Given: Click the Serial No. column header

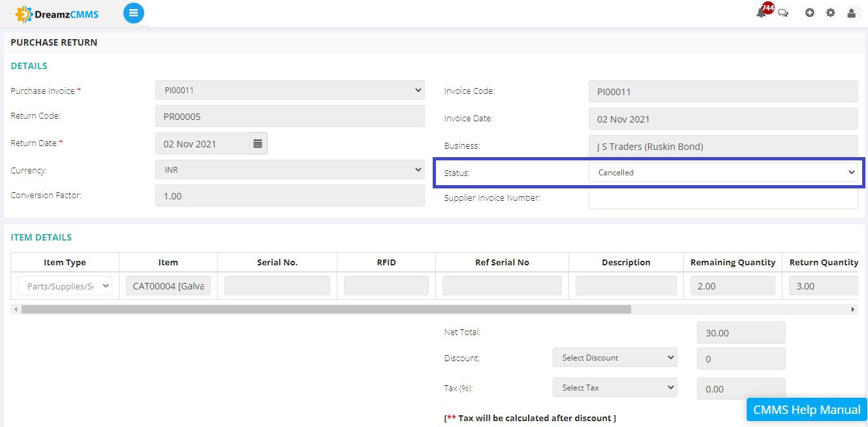Looking at the screenshot, I should click(277, 262).
